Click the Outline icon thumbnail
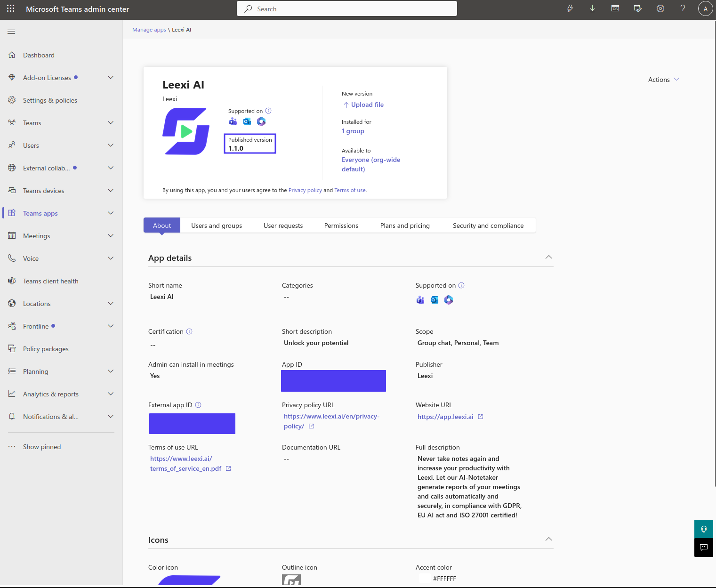This screenshot has width=716, height=588. (291, 580)
